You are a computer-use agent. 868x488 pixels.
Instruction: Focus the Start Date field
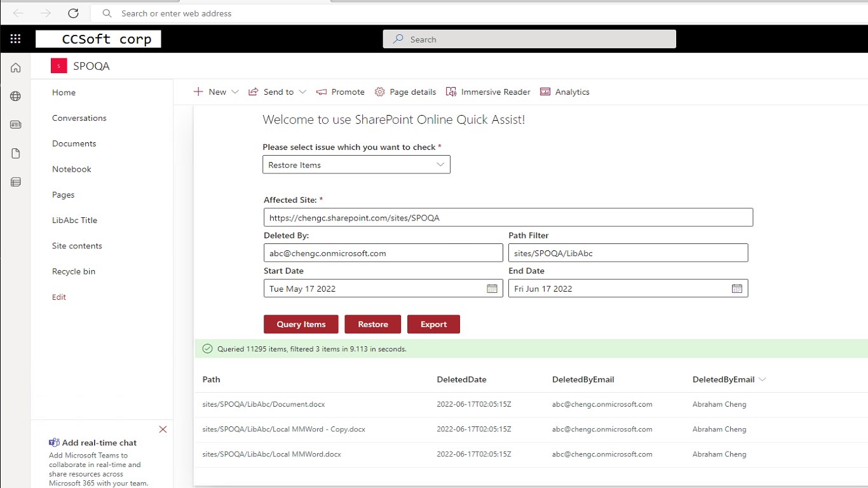tap(383, 288)
